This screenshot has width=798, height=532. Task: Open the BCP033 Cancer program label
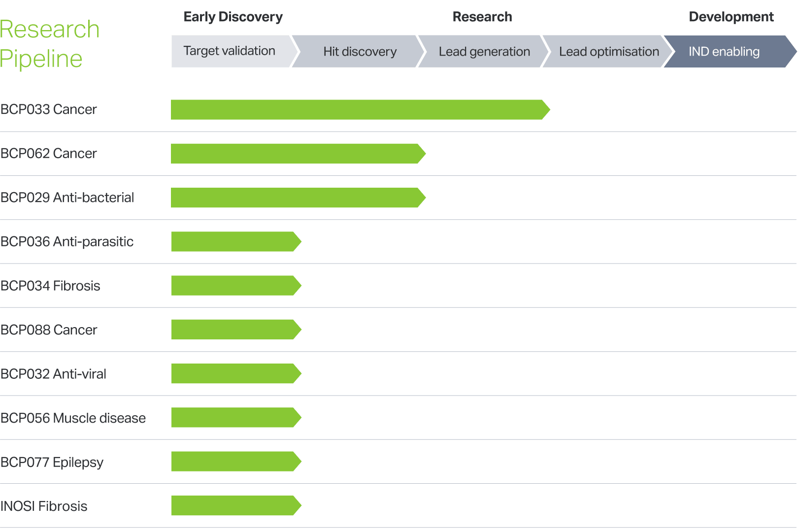click(49, 109)
